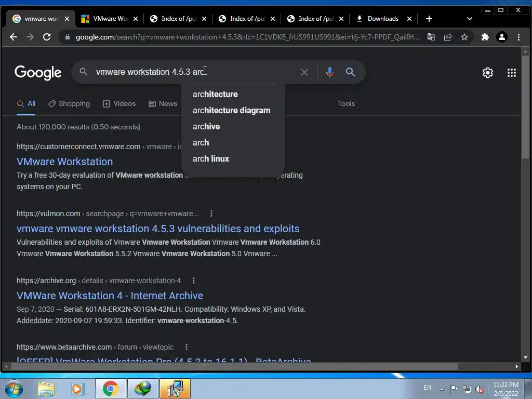Clear the search box text
Image resolution: width=532 pixels, height=399 pixels.
coord(304,72)
